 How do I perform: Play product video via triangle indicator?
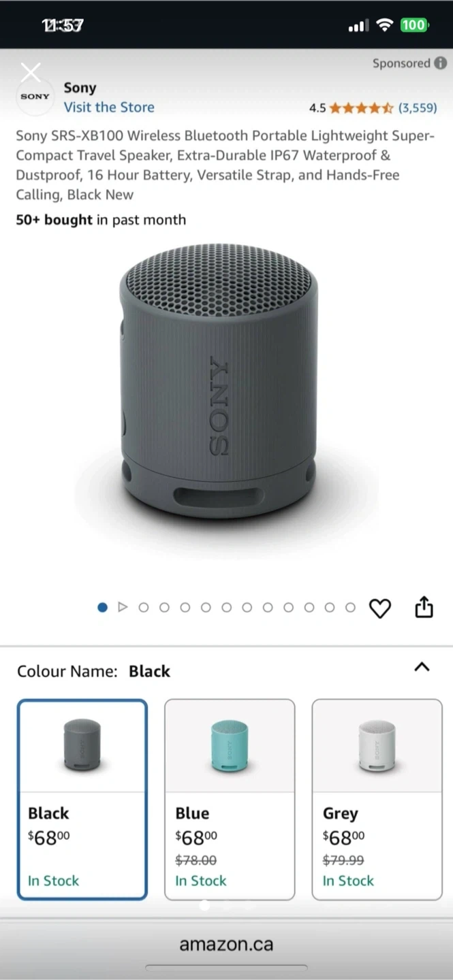pyautogui.click(x=123, y=607)
